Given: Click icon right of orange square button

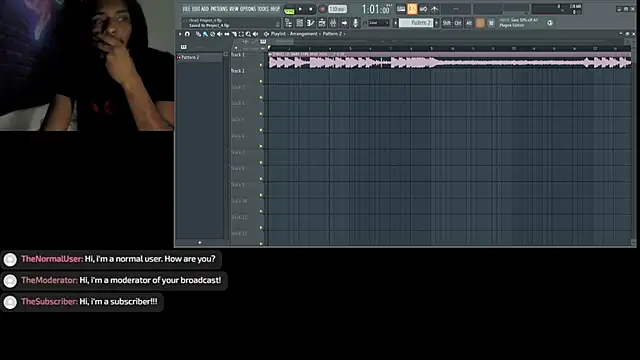Looking at the screenshot, I should [x=491, y=23].
